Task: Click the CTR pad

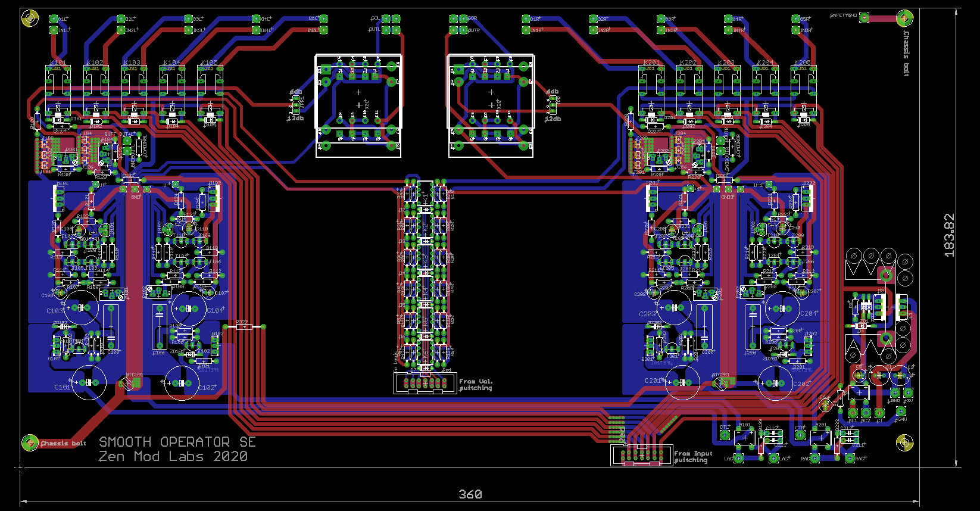Action: (800, 435)
